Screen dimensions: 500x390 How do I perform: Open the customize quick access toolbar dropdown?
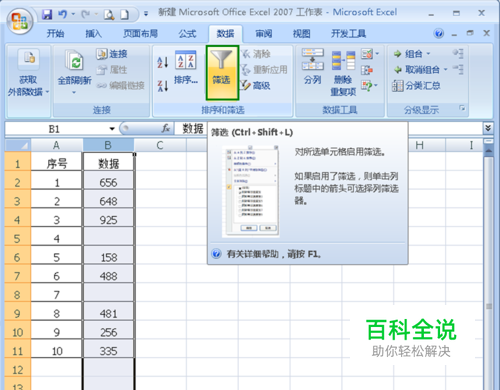coord(146,14)
